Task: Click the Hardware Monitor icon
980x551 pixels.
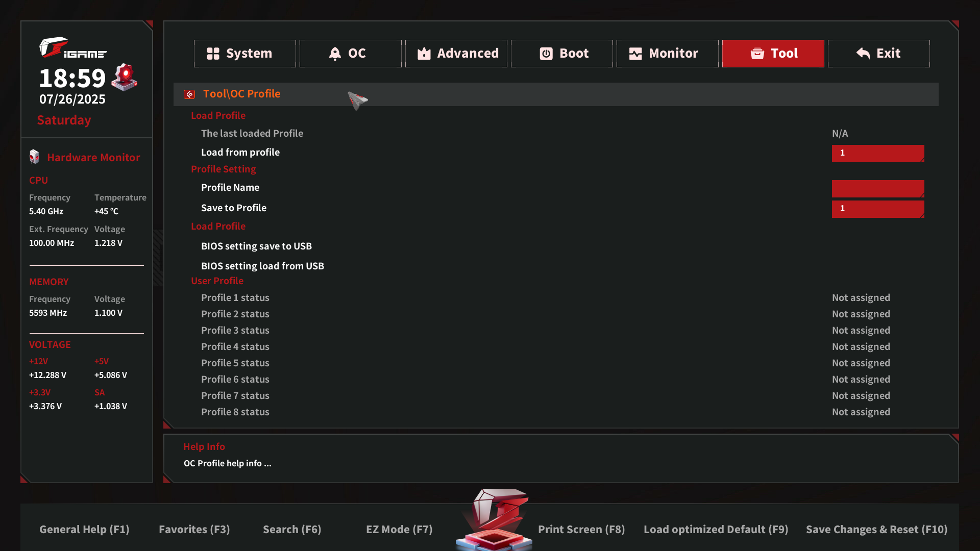Action: pos(34,157)
